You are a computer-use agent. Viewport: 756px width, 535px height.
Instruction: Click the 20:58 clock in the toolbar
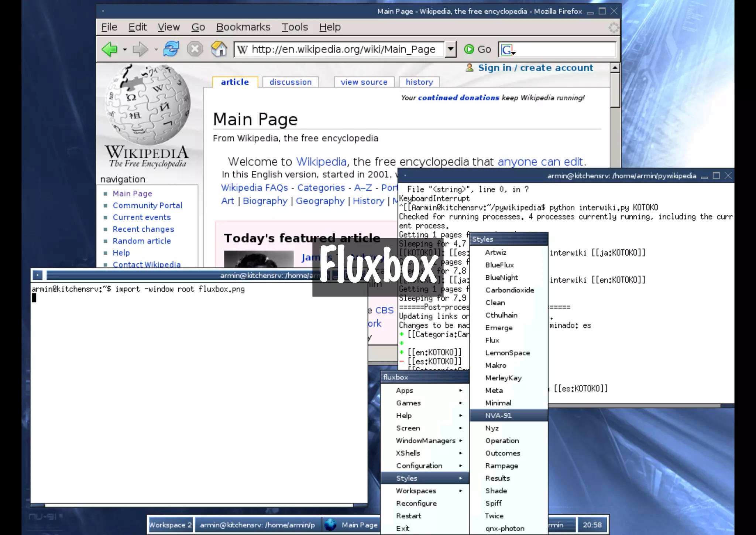(592, 525)
